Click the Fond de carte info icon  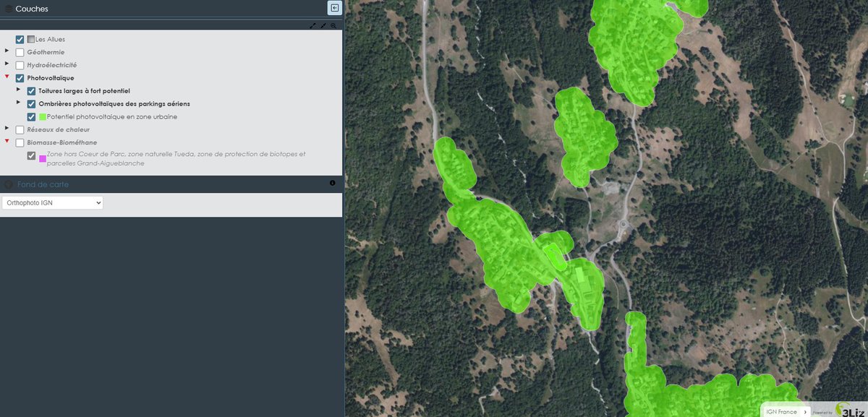333,183
